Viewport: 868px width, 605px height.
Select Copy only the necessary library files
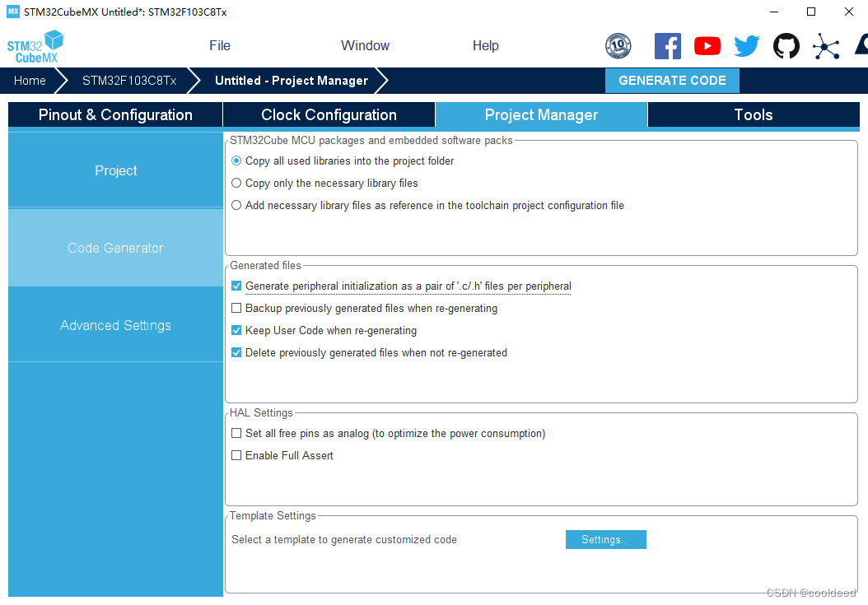pos(236,184)
